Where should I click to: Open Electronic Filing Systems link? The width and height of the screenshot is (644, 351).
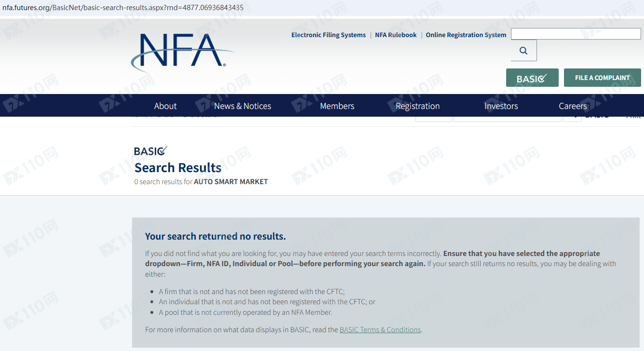(x=328, y=35)
